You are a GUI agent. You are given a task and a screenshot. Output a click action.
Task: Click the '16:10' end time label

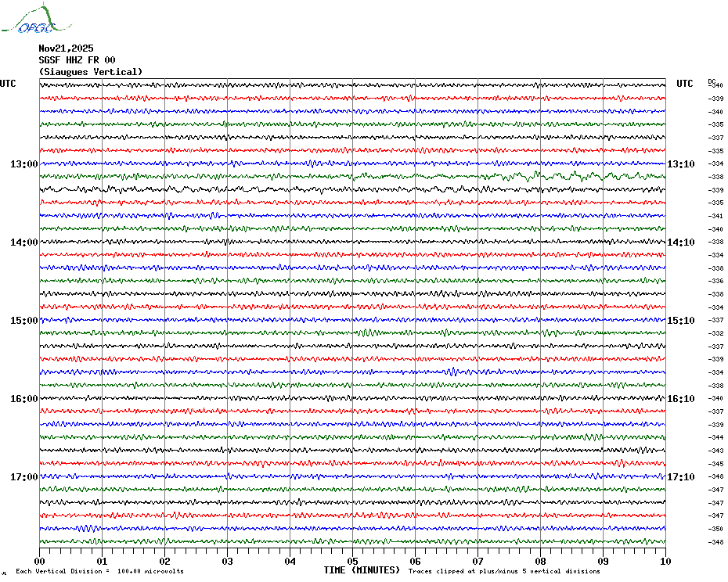(x=681, y=399)
